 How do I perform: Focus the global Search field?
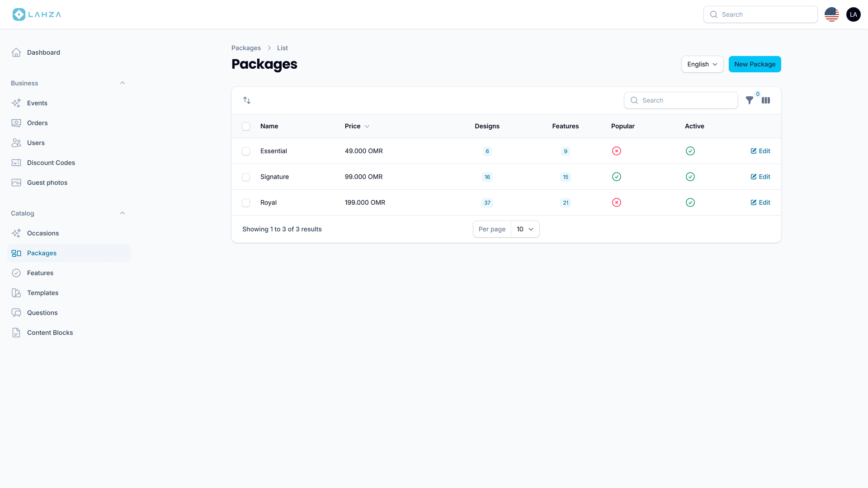tap(760, 14)
